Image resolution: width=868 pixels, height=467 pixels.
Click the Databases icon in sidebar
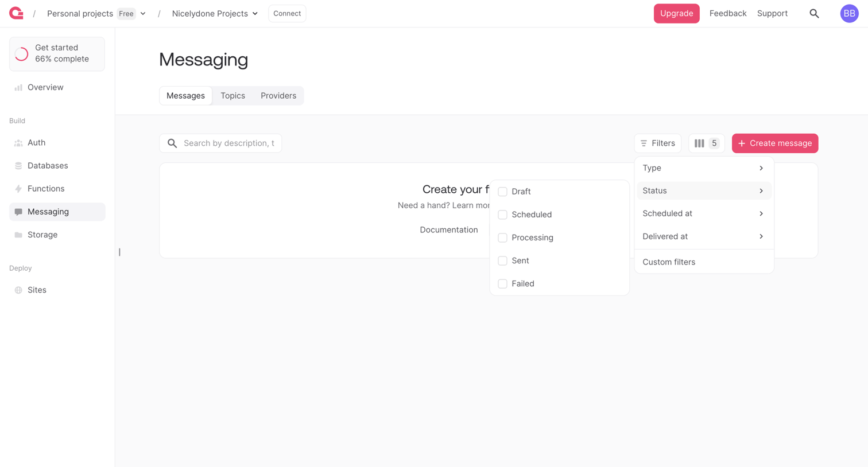pos(18,166)
